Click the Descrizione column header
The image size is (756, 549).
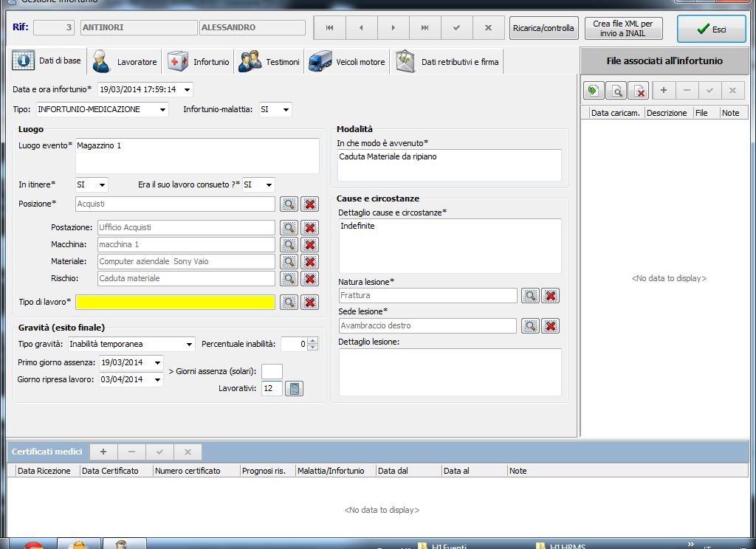[x=667, y=113]
